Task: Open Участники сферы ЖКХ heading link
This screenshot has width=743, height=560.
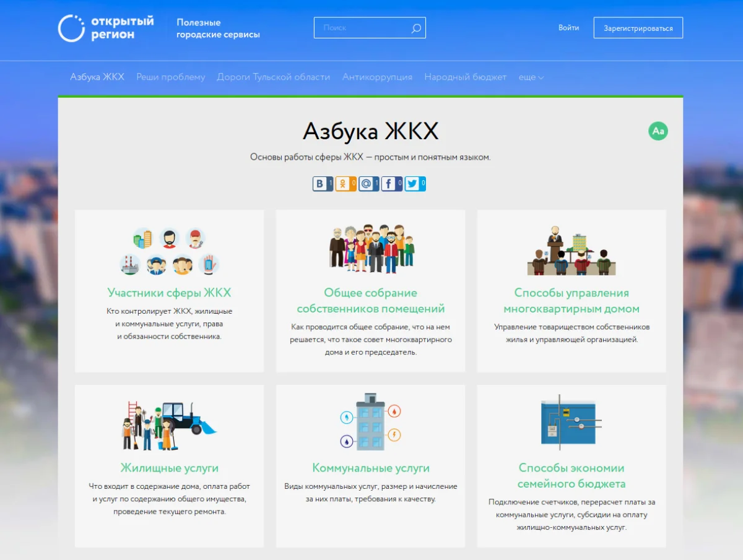Action: [169, 293]
